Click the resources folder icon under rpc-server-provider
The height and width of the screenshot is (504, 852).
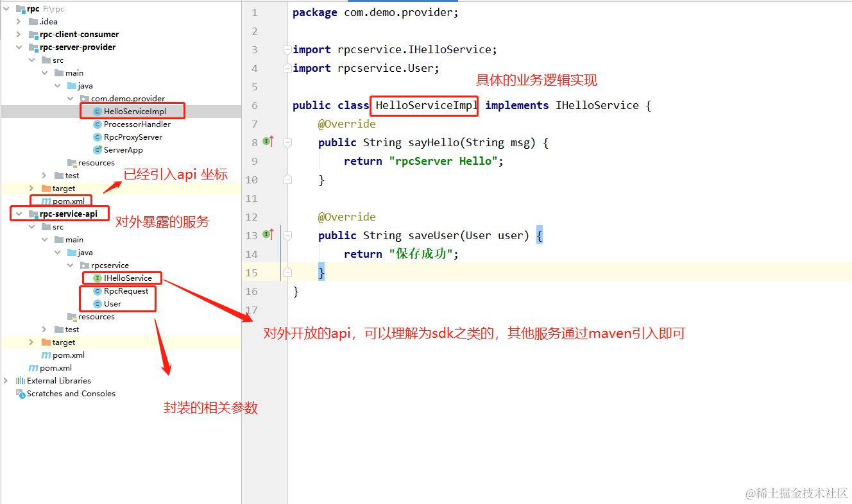tap(72, 163)
